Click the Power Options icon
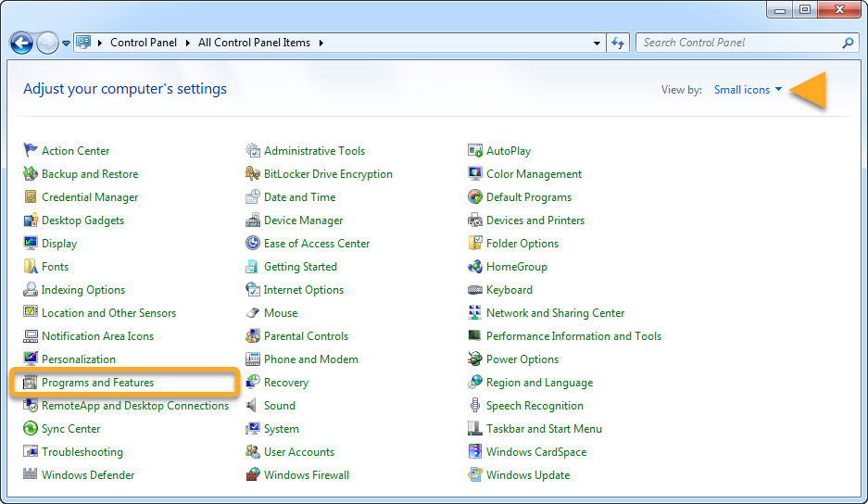Image resolution: width=868 pixels, height=504 pixels. click(475, 359)
